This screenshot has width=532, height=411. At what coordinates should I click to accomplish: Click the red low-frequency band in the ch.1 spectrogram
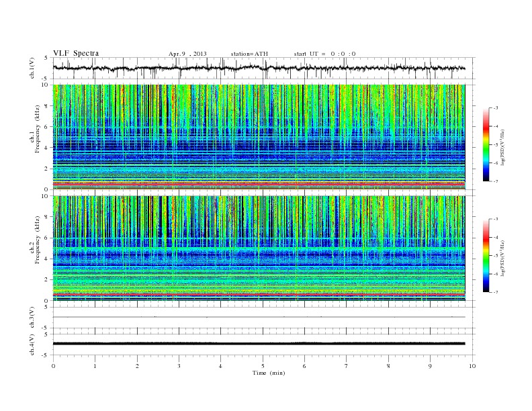259,183
